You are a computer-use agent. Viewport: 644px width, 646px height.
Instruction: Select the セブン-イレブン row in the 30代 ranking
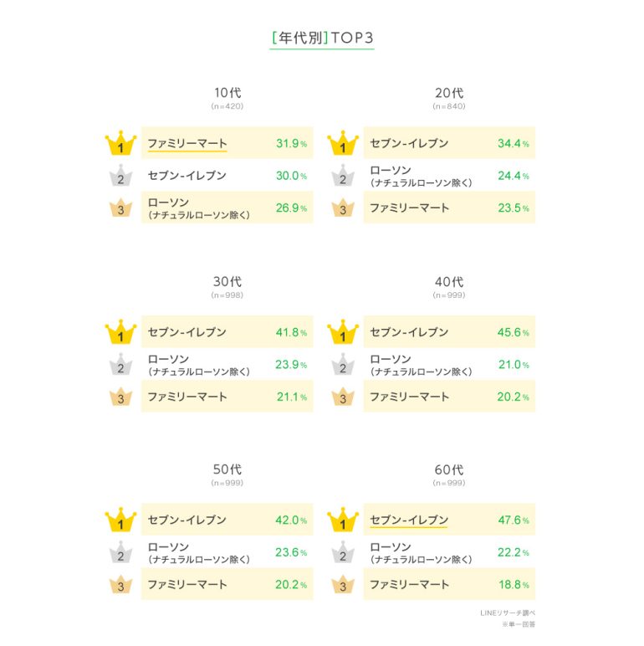(x=227, y=331)
